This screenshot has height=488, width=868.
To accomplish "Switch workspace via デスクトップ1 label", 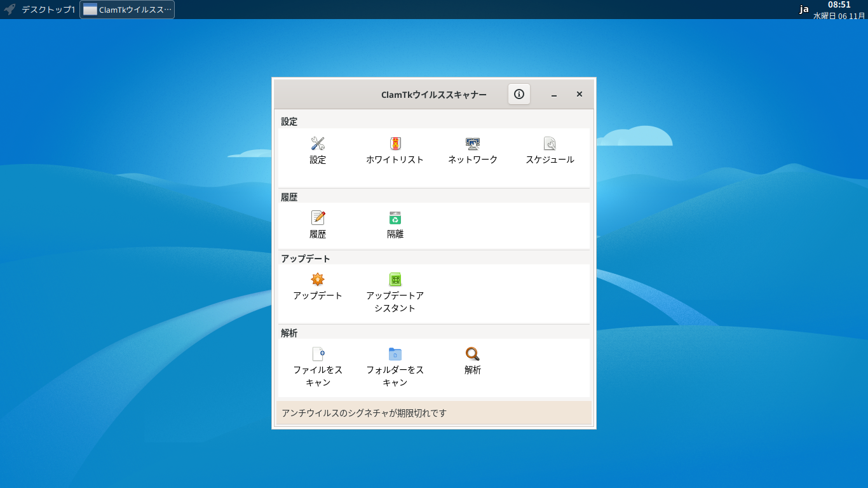I will click(48, 10).
